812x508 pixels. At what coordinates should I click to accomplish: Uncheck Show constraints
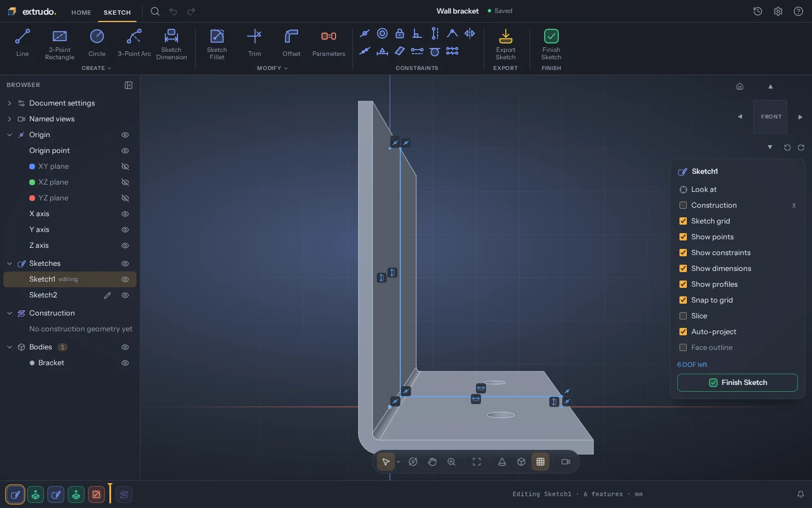pyautogui.click(x=683, y=253)
